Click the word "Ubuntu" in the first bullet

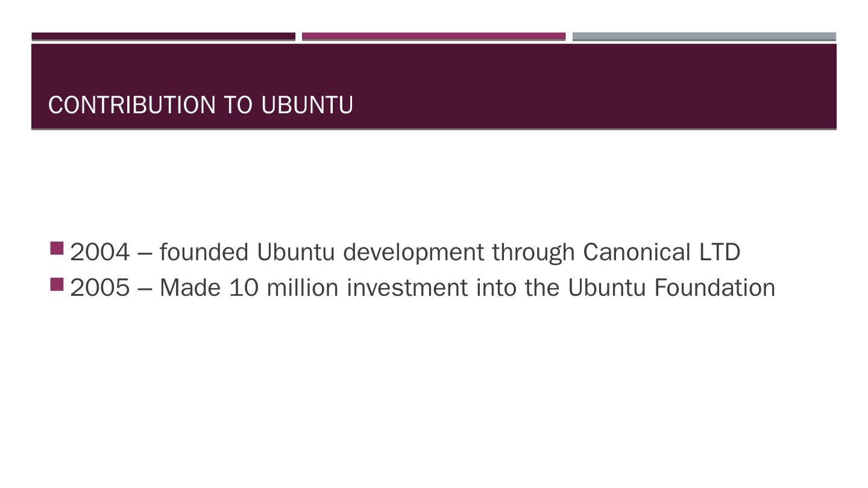[295, 252]
